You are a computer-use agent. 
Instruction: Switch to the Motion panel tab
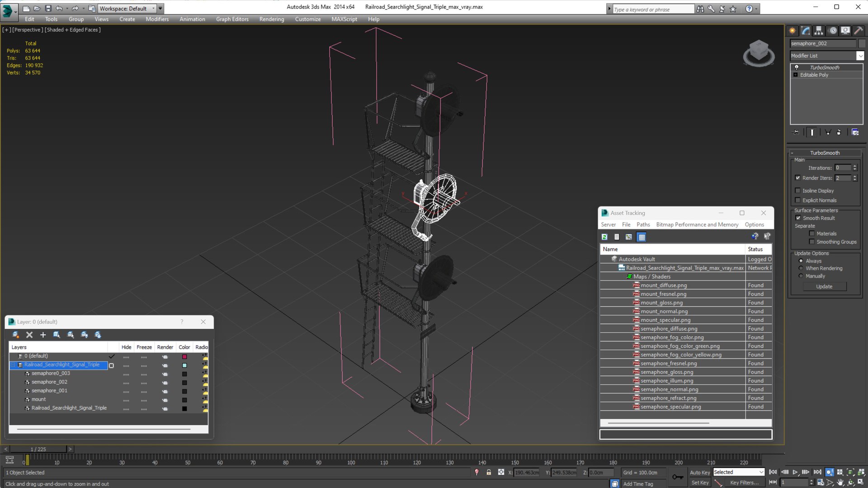(x=832, y=31)
